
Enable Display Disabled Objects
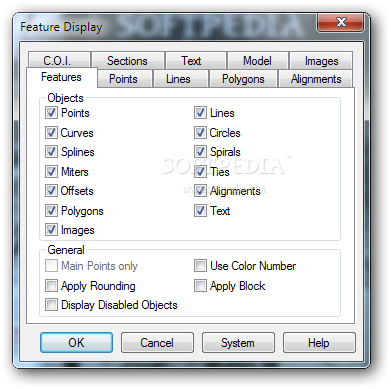click(51, 305)
